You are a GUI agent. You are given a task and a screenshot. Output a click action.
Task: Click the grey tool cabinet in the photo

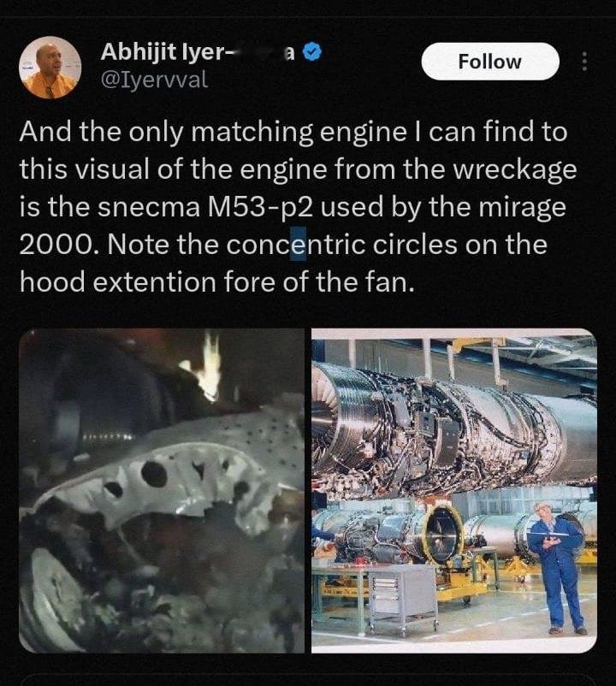(401, 599)
